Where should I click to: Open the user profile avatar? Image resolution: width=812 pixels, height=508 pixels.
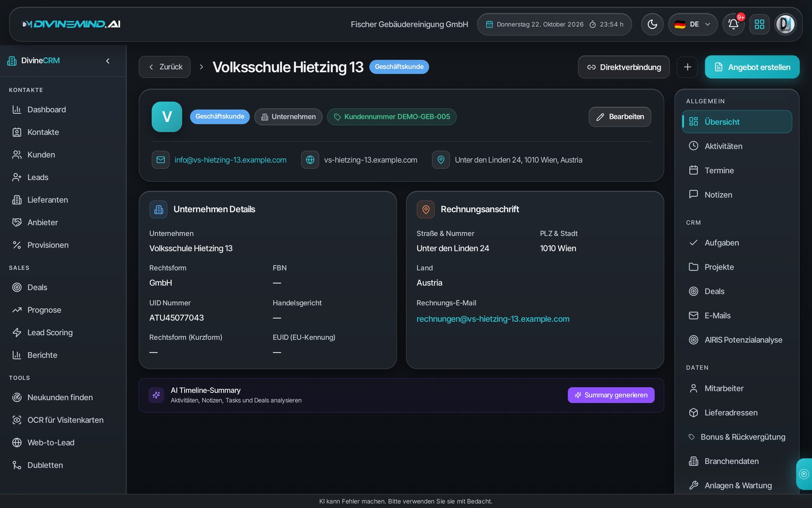tap(785, 24)
